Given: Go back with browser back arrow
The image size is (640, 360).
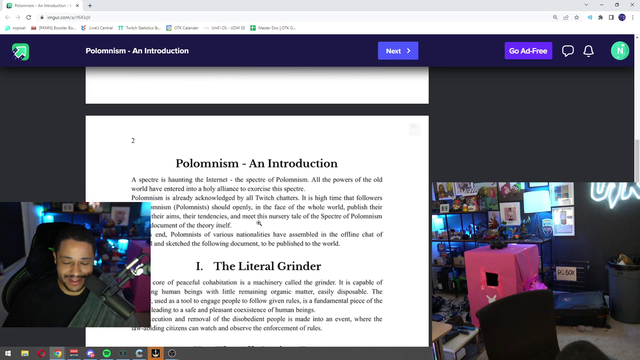Looking at the screenshot, I should (x=7, y=18).
